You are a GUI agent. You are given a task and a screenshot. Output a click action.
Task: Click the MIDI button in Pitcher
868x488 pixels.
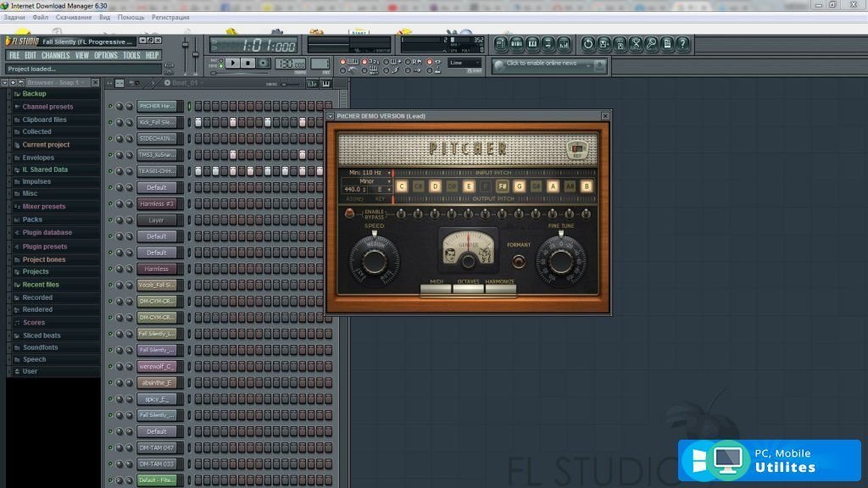(437, 290)
